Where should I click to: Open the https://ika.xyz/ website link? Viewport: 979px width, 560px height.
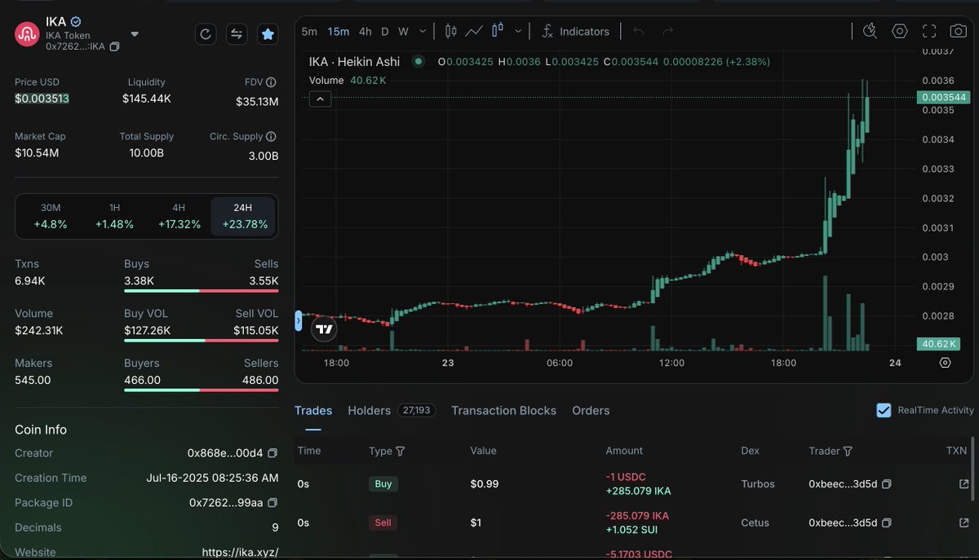point(240,553)
